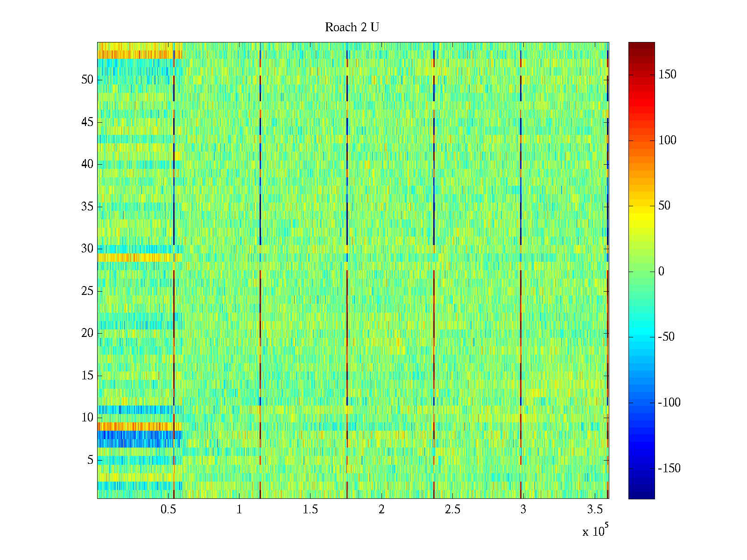
Task: Click the x-axis exponent label "x 10^5"
Action: coord(595,531)
